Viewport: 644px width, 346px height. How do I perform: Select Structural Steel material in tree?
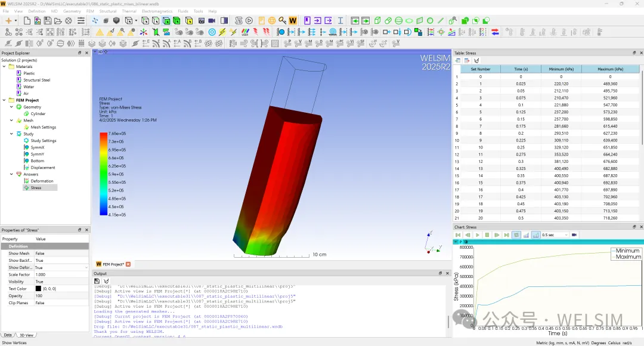(36, 80)
